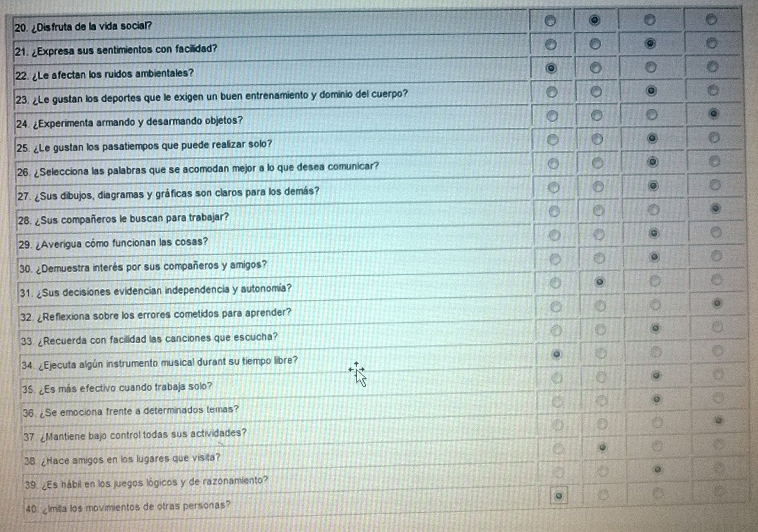Select the third option for question 31
The height and width of the screenshot is (532, 758).
[x=654, y=280]
